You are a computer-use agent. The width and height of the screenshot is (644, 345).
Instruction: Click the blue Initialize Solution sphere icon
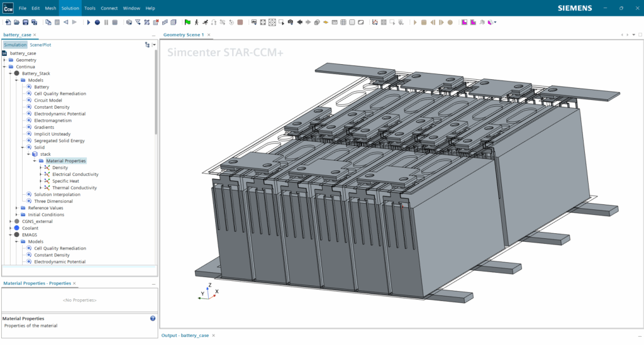click(97, 23)
